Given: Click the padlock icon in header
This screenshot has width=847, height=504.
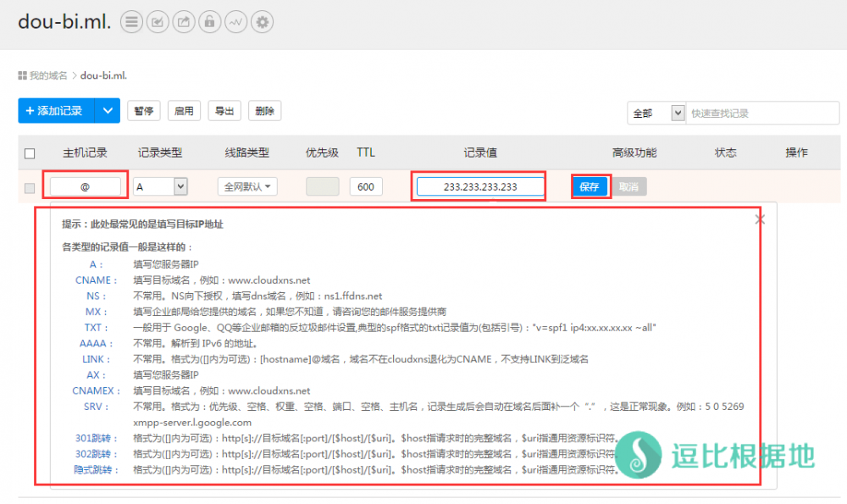Looking at the screenshot, I should 209,22.
